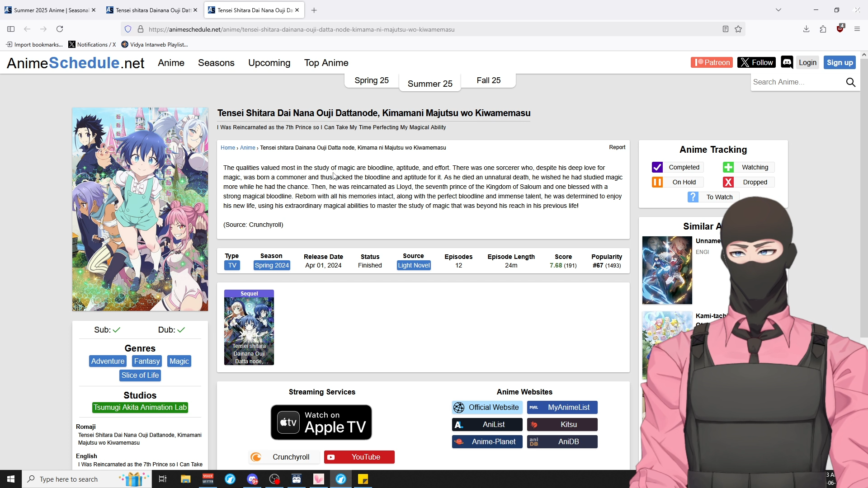
Task: Add anime to To Watch list
Action: pos(713,197)
